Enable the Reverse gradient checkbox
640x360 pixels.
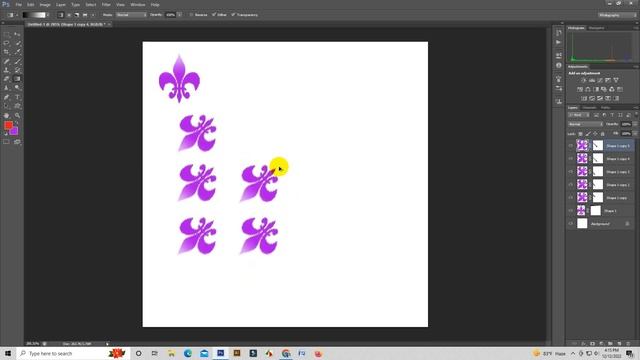click(x=191, y=15)
